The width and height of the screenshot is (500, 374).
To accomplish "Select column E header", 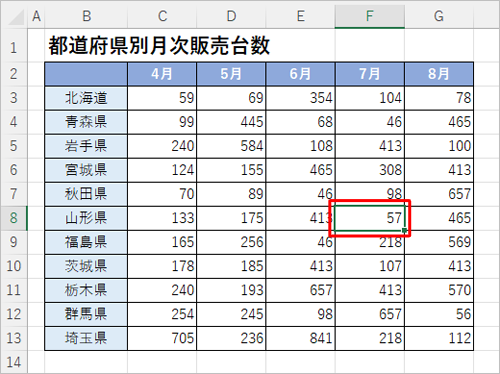I will coord(300,16).
